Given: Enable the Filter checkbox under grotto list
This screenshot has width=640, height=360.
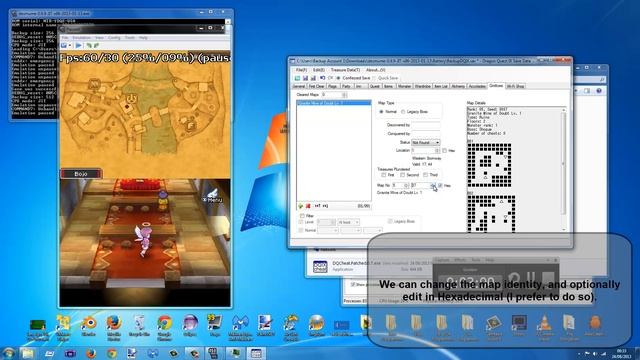Looking at the screenshot, I should (302, 216).
